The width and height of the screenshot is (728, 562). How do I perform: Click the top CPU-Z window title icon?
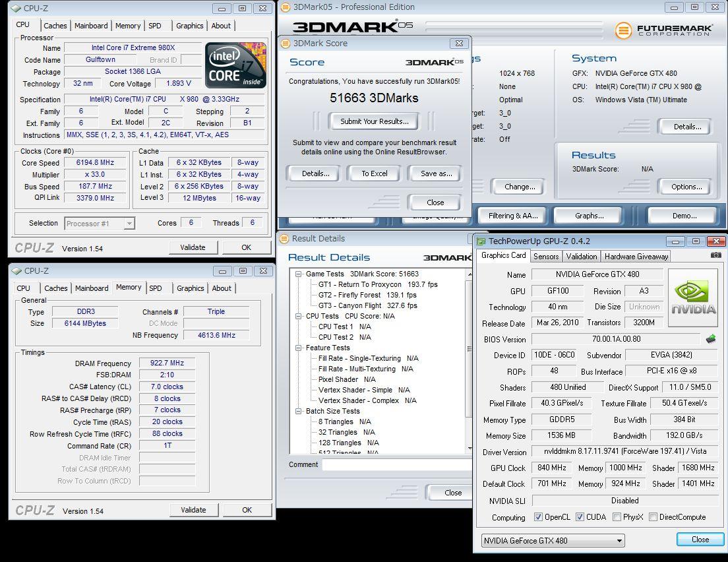tap(16, 9)
